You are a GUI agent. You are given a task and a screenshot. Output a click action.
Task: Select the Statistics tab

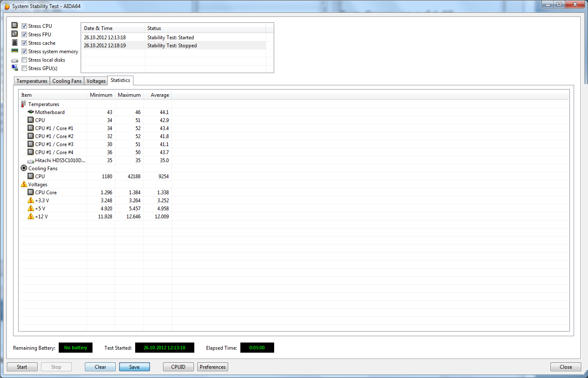[120, 80]
